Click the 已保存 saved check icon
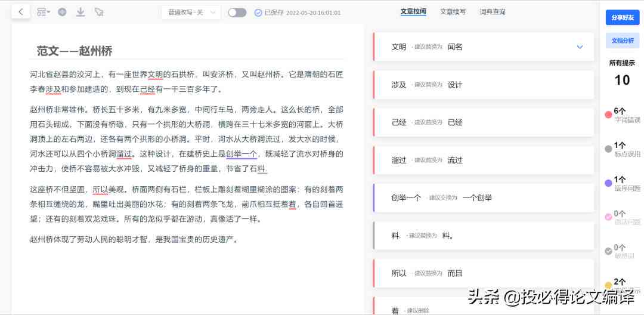The image size is (644, 315). coord(258,13)
